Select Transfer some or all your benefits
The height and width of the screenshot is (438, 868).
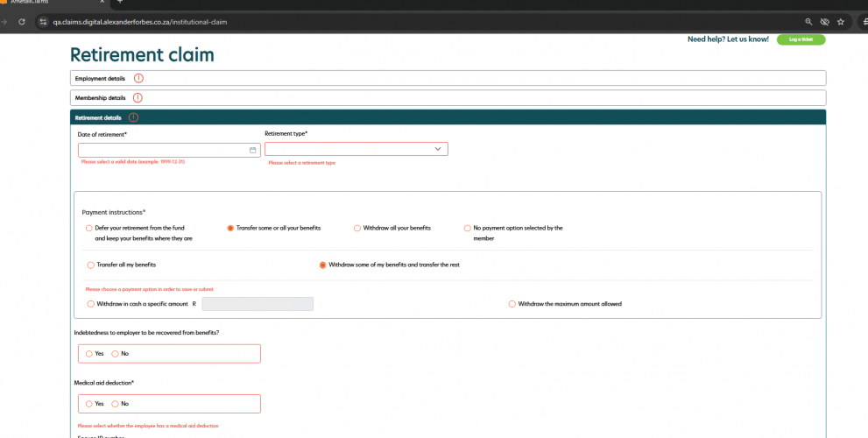(x=230, y=228)
